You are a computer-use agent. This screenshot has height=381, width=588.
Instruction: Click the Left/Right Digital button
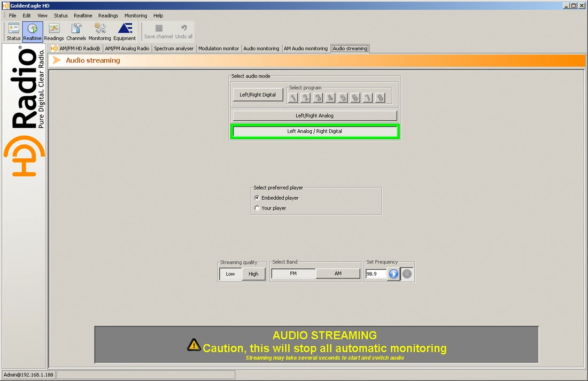tap(258, 95)
